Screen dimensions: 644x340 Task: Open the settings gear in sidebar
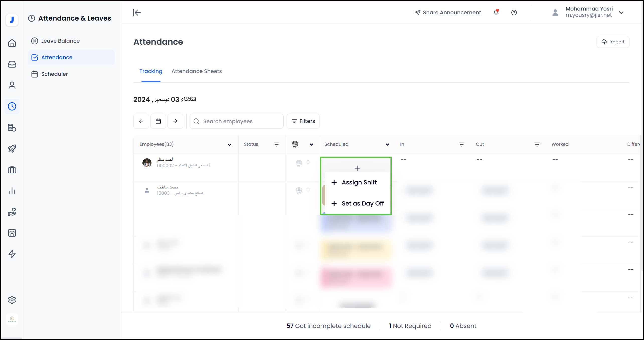[x=12, y=300]
